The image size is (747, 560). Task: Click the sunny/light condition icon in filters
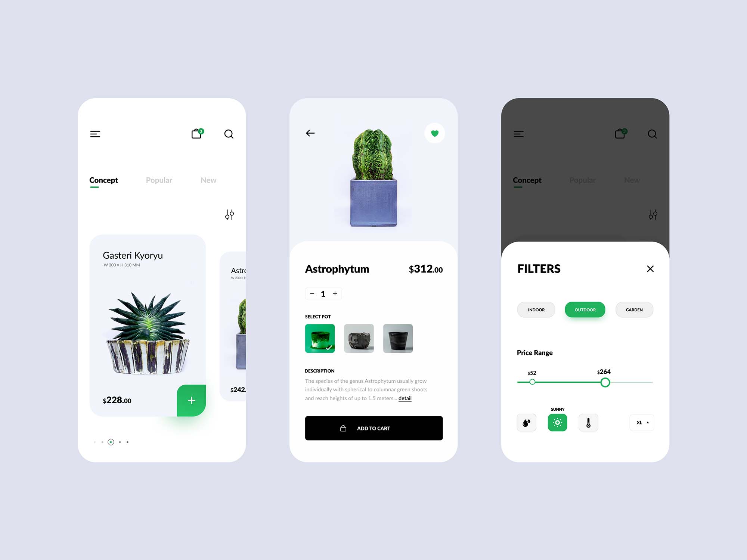pyautogui.click(x=557, y=422)
